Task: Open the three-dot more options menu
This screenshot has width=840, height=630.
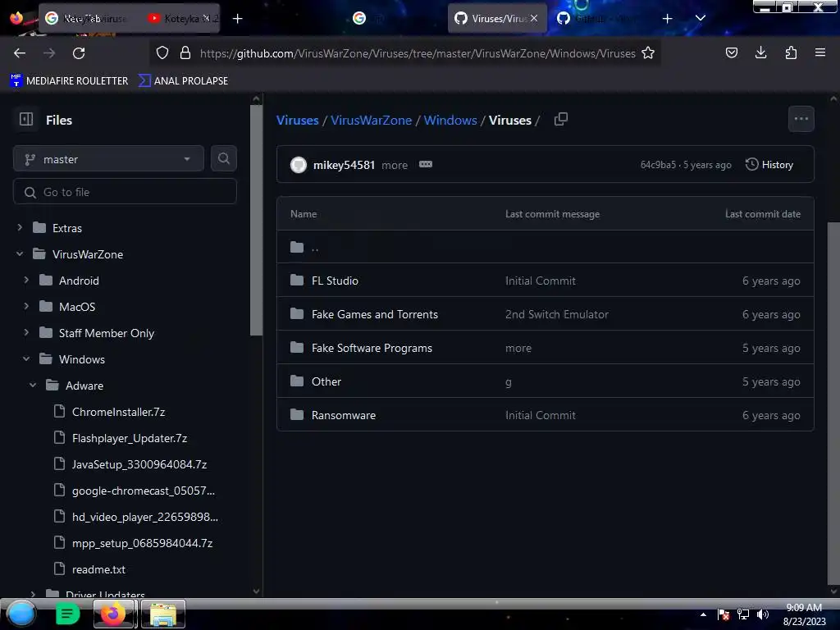Action: coord(801,119)
